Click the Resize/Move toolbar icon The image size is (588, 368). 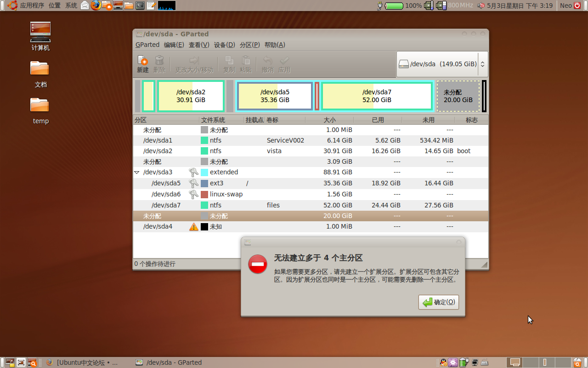(194, 60)
